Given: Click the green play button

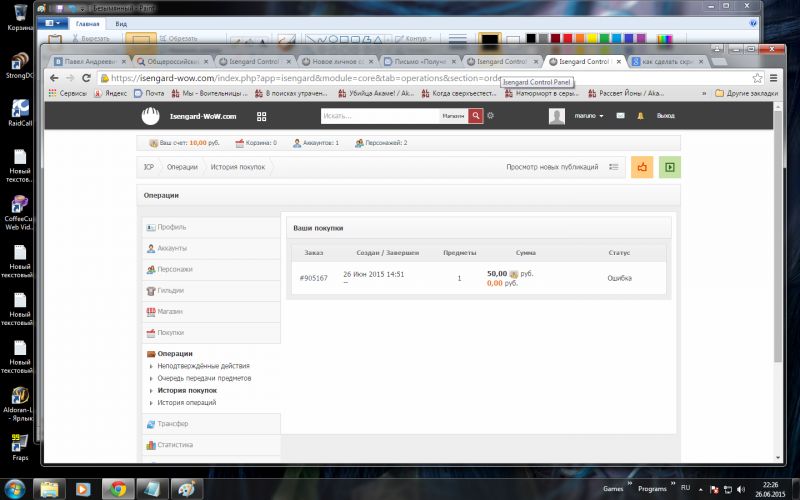Looking at the screenshot, I should pos(670,167).
